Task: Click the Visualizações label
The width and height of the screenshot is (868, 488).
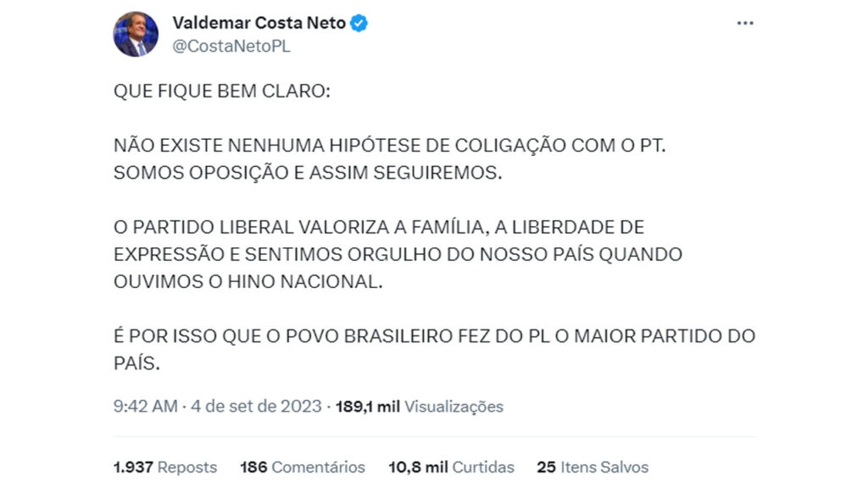Action: [453, 407]
